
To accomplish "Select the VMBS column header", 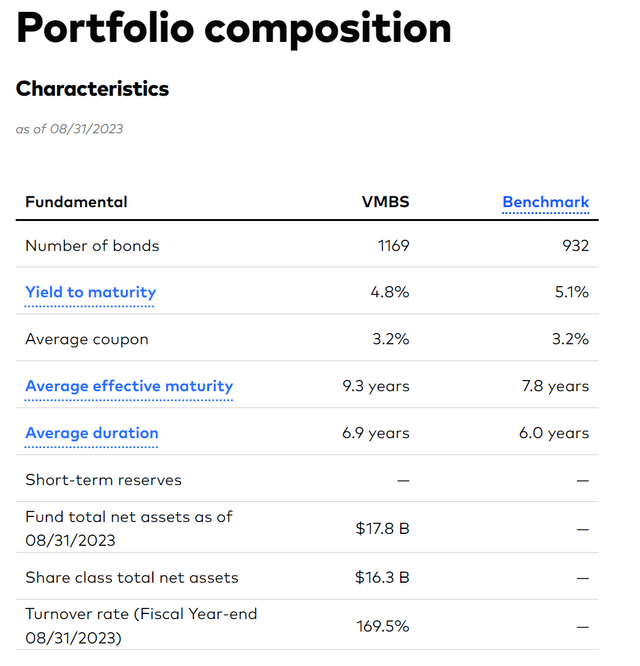I will (x=385, y=202).
